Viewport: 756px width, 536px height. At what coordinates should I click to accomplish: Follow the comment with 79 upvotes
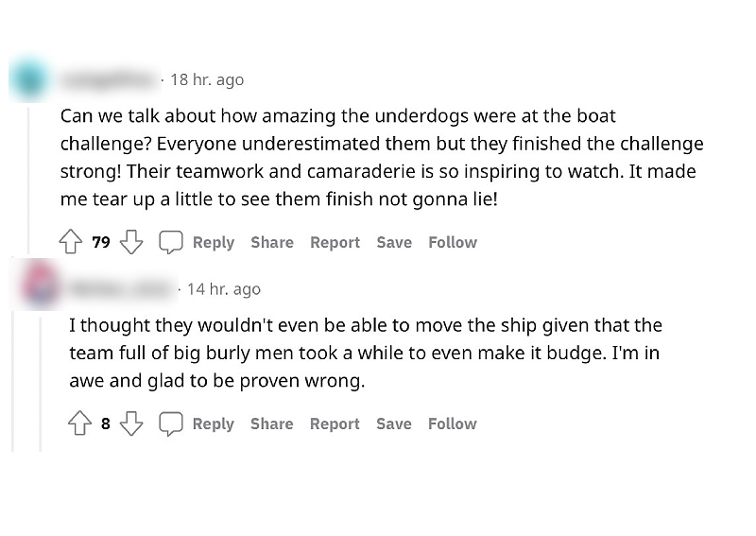point(453,243)
